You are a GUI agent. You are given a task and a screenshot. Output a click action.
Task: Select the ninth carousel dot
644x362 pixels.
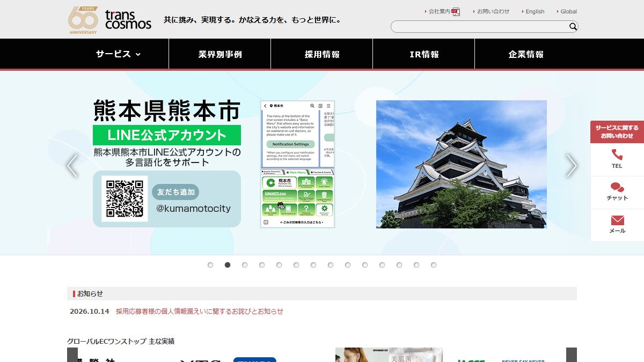(x=348, y=265)
